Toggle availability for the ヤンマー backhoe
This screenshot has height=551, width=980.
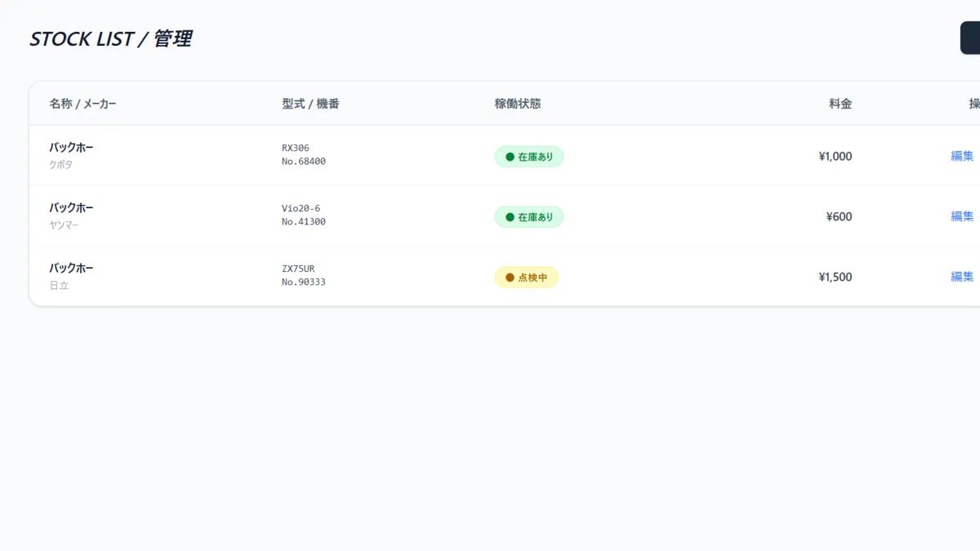point(528,216)
